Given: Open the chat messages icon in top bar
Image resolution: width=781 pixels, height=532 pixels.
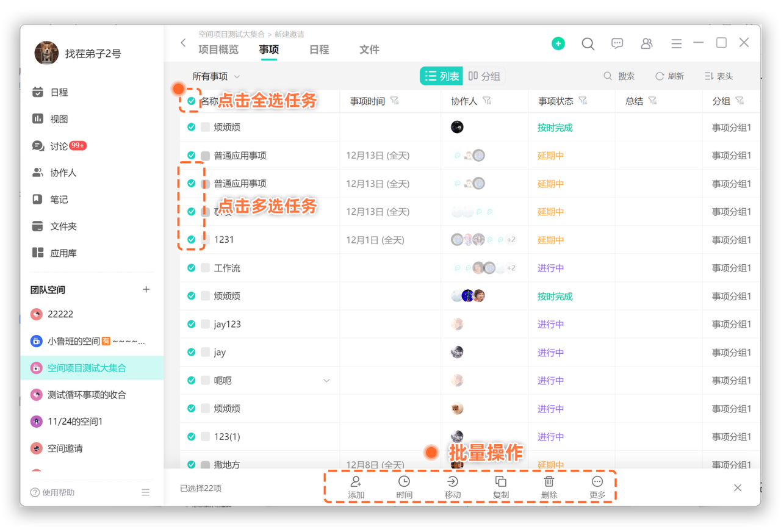Looking at the screenshot, I should (x=617, y=43).
